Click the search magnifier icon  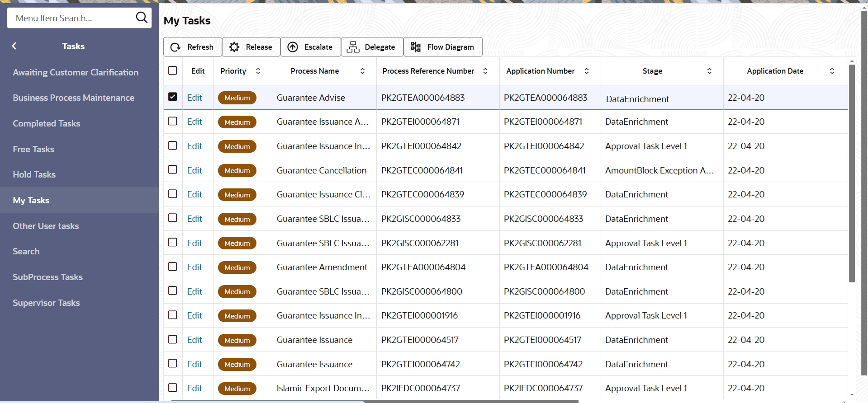(x=142, y=18)
